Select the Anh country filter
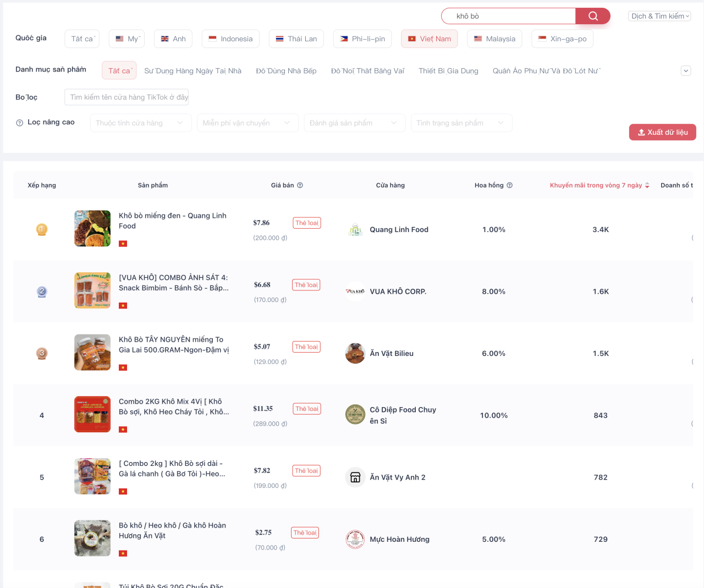The height and width of the screenshot is (588, 704). tap(173, 39)
